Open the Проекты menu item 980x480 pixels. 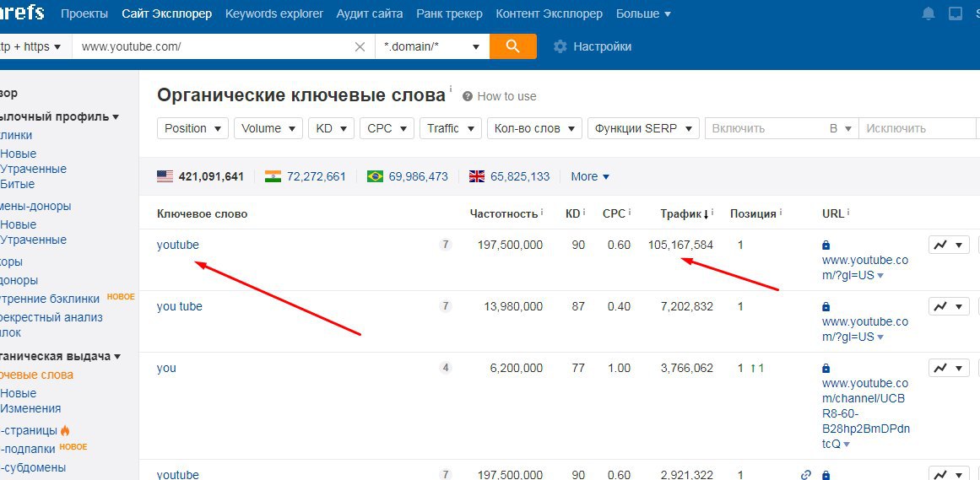84,13
